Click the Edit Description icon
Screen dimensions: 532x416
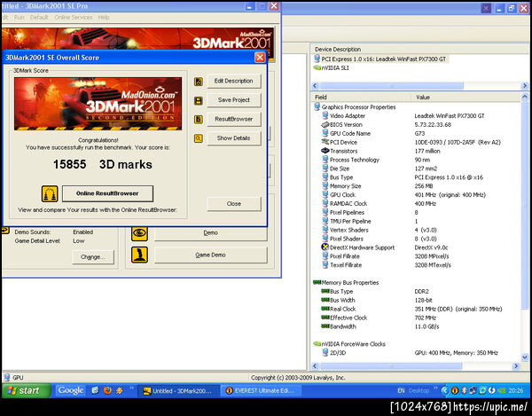coord(198,82)
